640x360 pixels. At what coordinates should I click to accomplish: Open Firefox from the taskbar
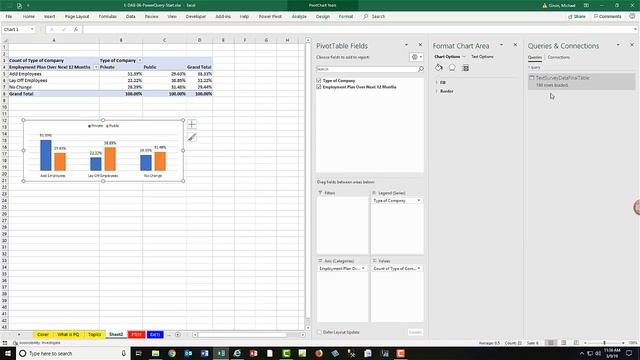coord(319,353)
